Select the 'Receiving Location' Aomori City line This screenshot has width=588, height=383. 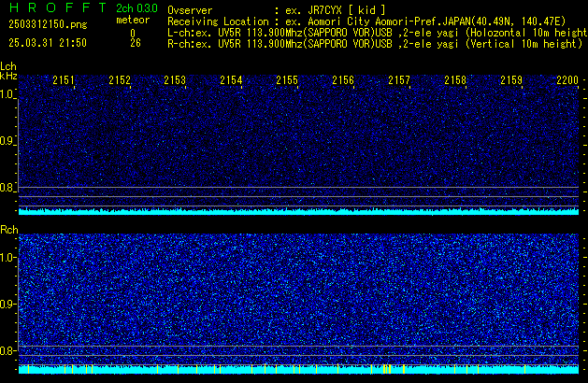[x=366, y=21]
